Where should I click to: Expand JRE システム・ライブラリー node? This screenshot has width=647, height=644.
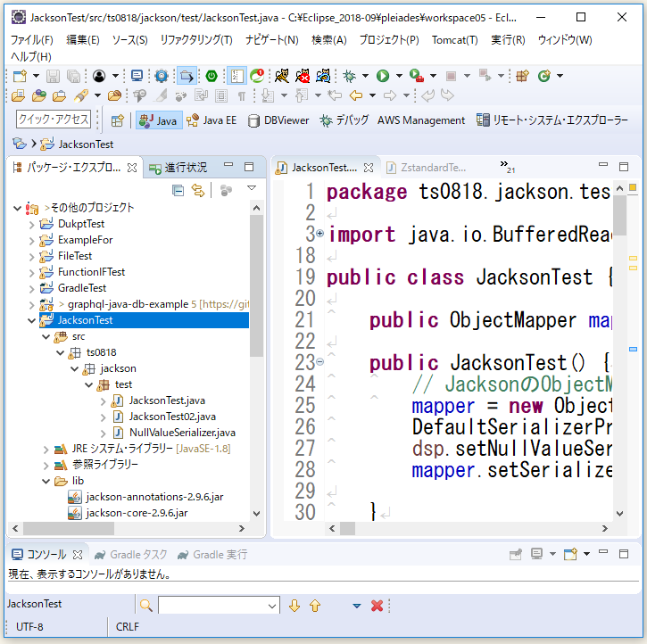coord(46,450)
